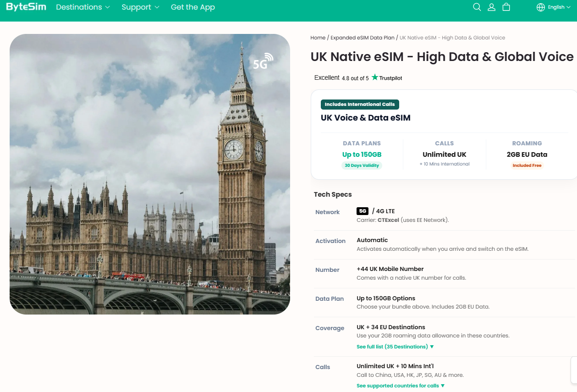Click the Tech Specs heading
The width and height of the screenshot is (577, 392).
(333, 194)
